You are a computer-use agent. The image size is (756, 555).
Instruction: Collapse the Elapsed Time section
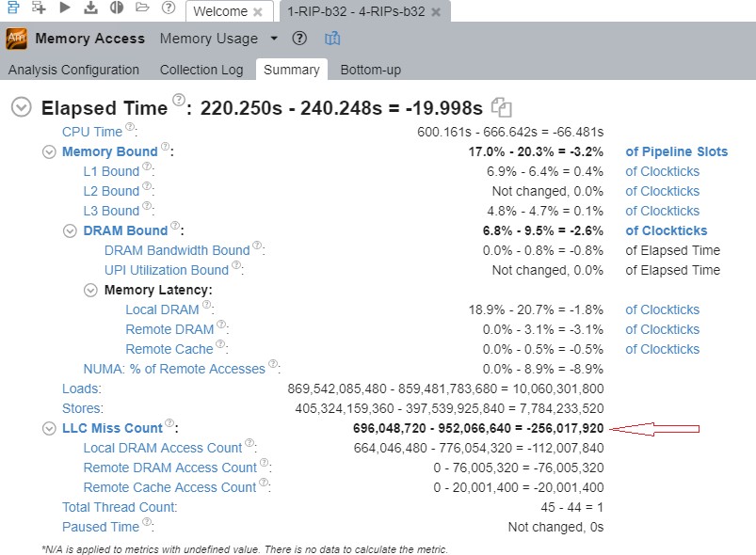click(22, 107)
